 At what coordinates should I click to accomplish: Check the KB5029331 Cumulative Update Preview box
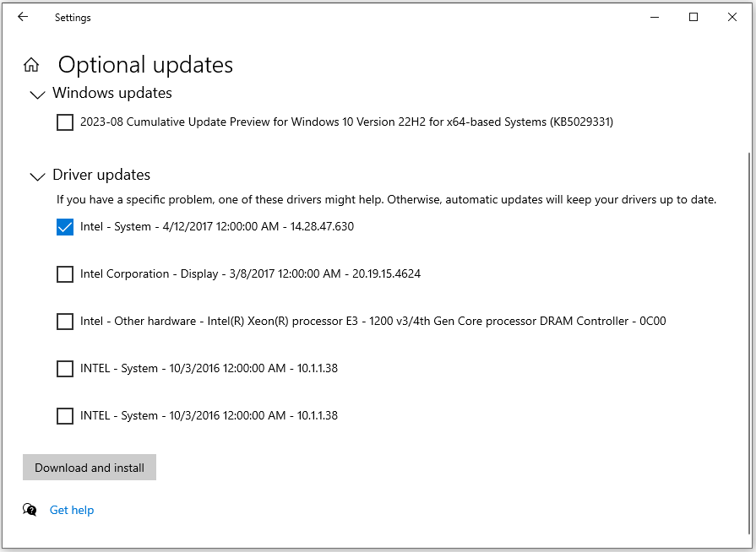(x=65, y=122)
